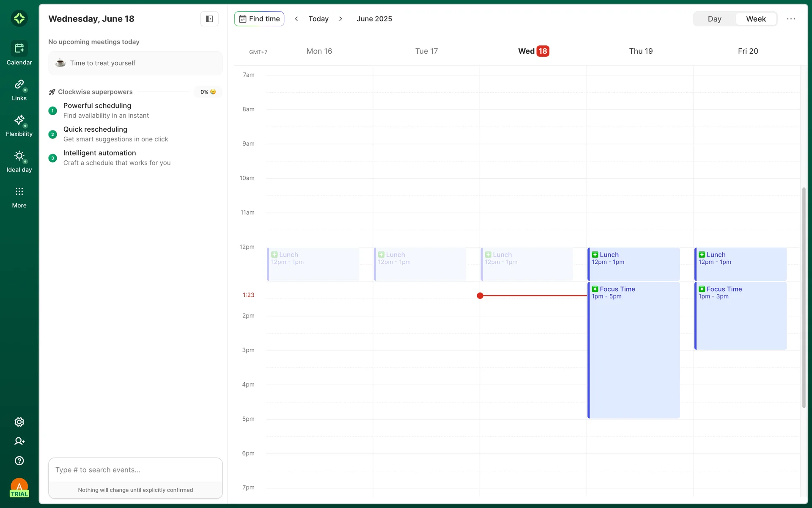This screenshot has width=812, height=508.
Task: Jump to Today
Action: (318, 19)
